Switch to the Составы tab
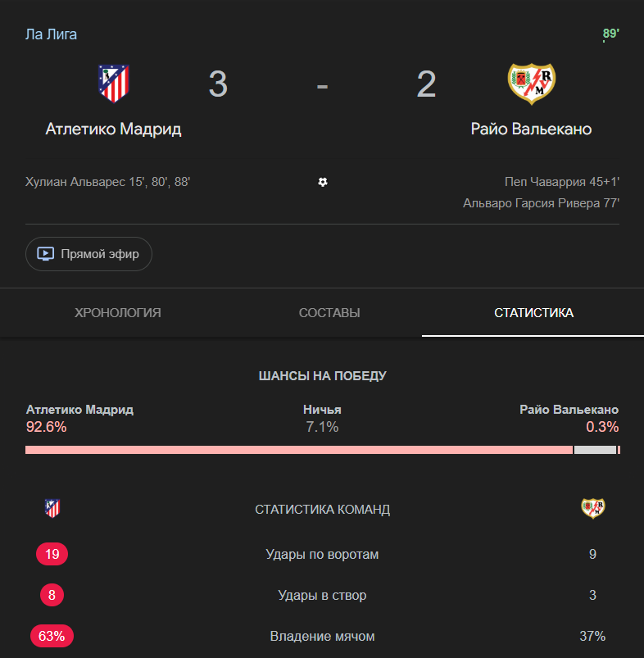 pos(329,313)
